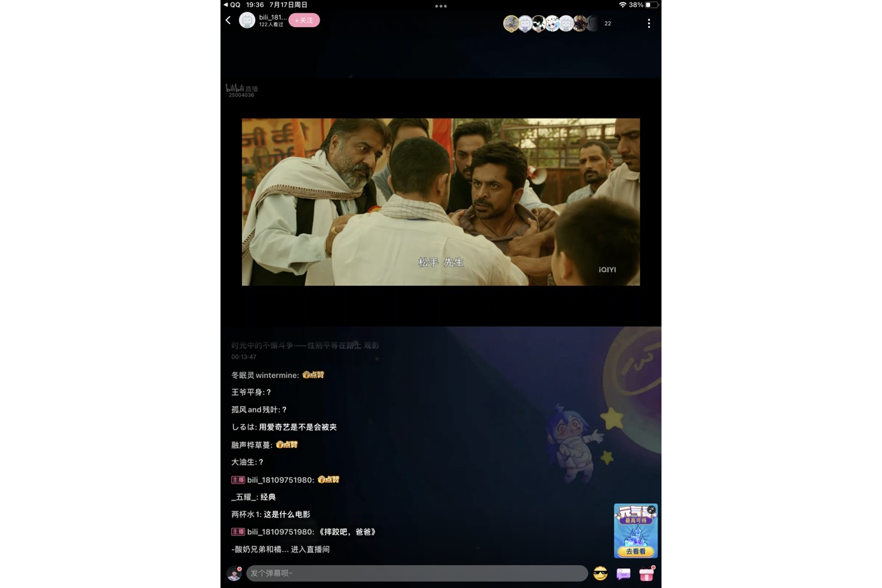Tap the reply 《摔跤吧，爸爸》
Viewport: 882px width, 588px height.
[x=347, y=532]
